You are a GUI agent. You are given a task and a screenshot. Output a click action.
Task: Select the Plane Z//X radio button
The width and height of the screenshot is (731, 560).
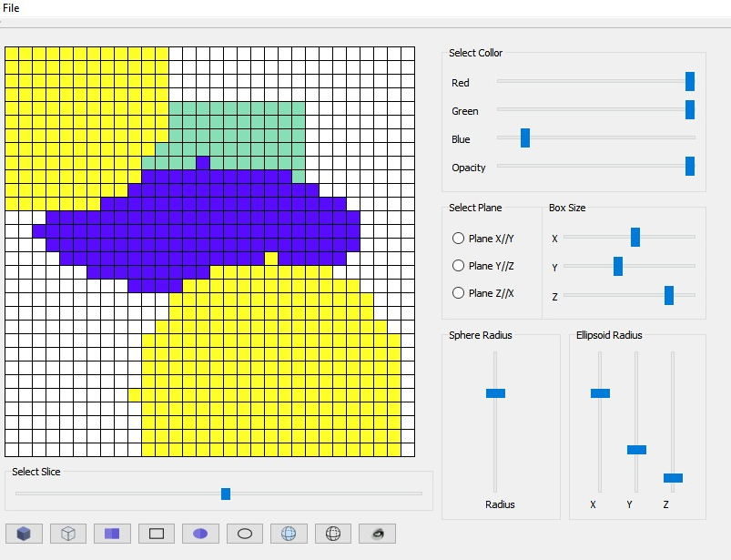coord(458,293)
